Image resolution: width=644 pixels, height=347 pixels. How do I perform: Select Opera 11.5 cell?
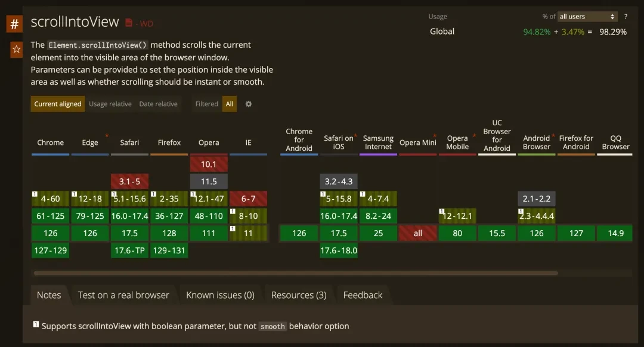pyautogui.click(x=209, y=181)
